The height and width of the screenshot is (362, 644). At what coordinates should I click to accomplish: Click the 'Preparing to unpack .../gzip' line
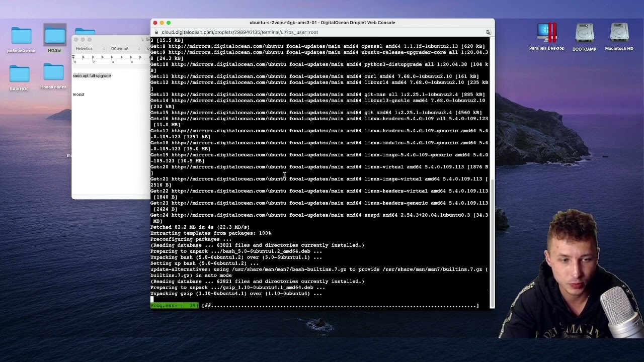(237, 288)
